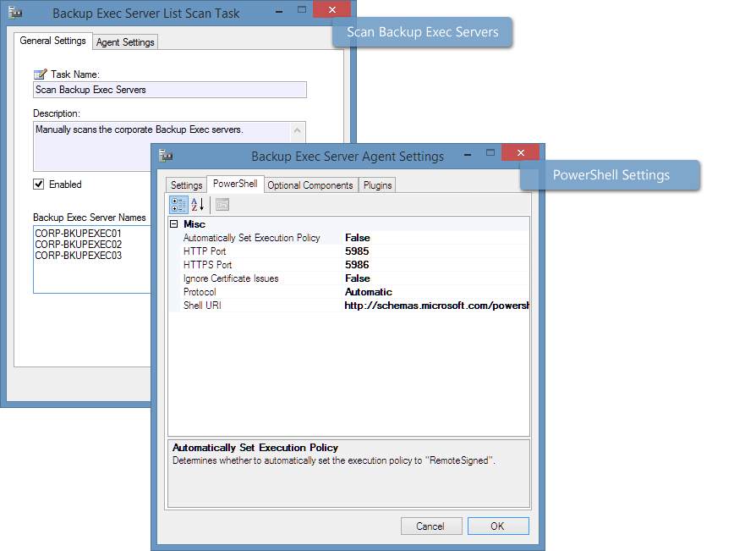
Task: Select server CORP-BKUPEXEC01
Action: [x=78, y=233]
